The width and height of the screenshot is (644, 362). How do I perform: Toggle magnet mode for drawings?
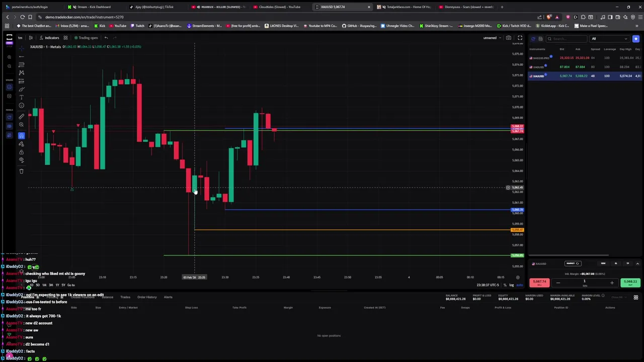click(21, 136)
